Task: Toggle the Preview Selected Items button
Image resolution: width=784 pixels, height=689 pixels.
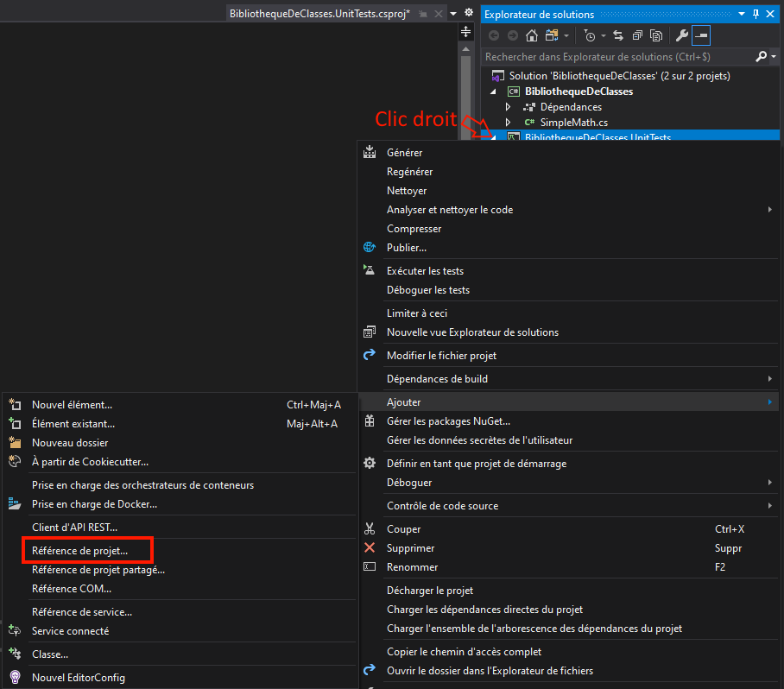Action: [x=701, y=35]
